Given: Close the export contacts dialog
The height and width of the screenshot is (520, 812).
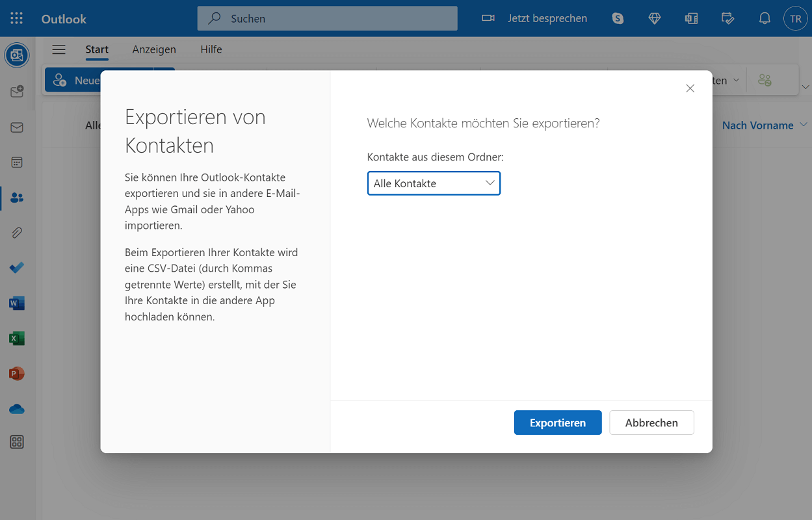Looking at the screenshot, I should (x=690, y=88).
